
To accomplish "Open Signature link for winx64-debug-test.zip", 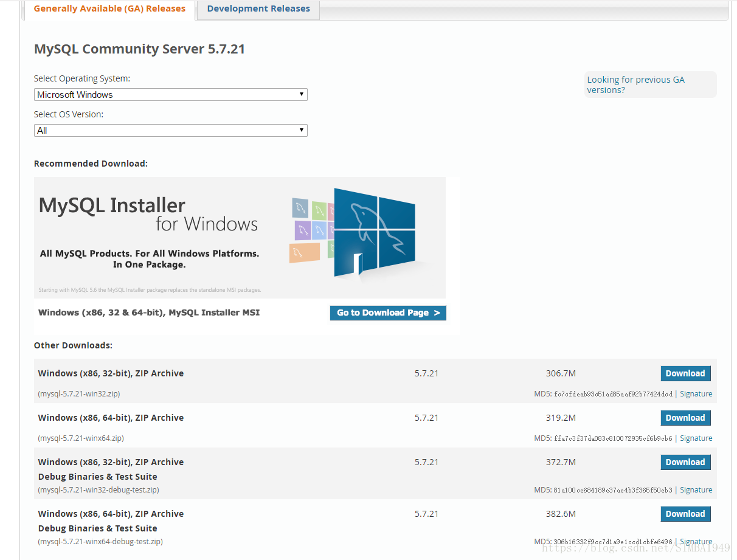I will pyautogui.click(x=696, y=542).
